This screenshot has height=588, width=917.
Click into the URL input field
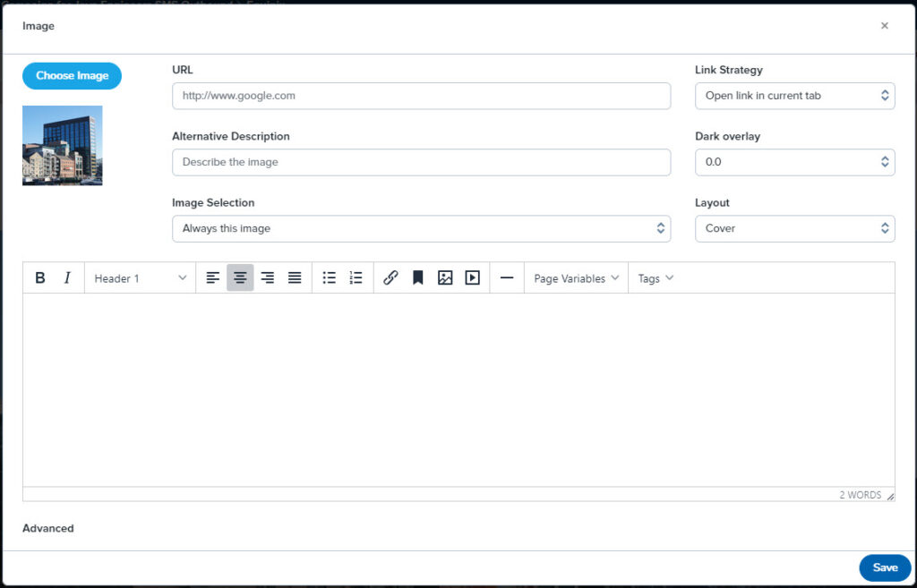(x=421, y=96)
